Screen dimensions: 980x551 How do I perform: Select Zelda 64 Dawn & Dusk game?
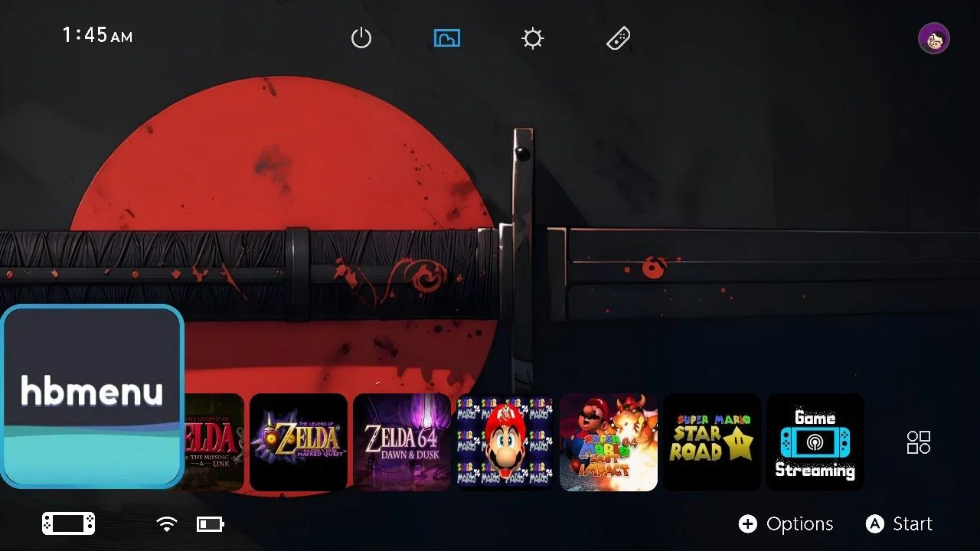(x=402, y=442)
